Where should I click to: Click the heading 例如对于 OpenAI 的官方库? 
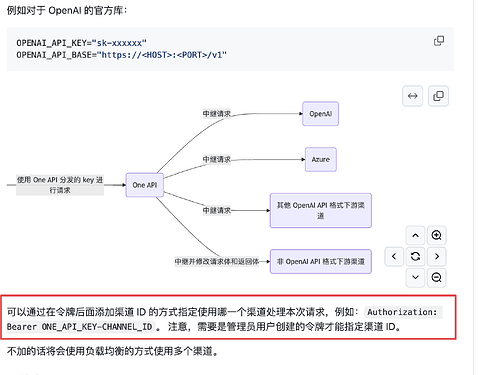[67, 10]
